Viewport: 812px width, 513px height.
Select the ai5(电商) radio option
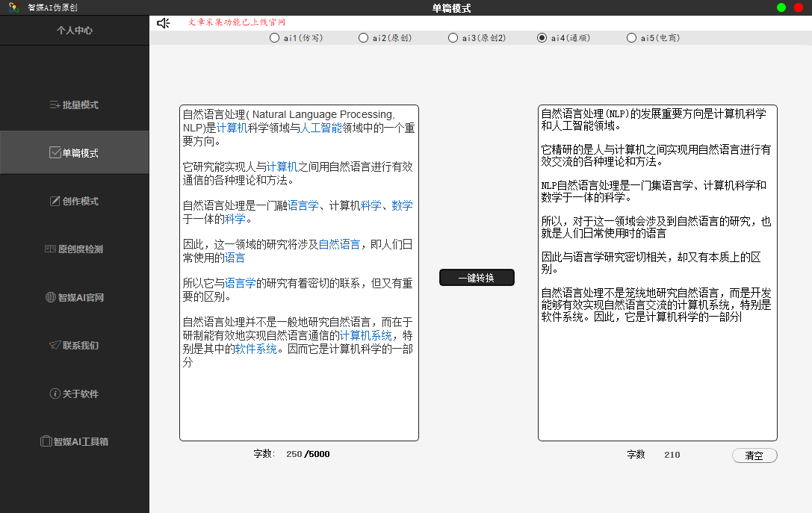[631, 38]
